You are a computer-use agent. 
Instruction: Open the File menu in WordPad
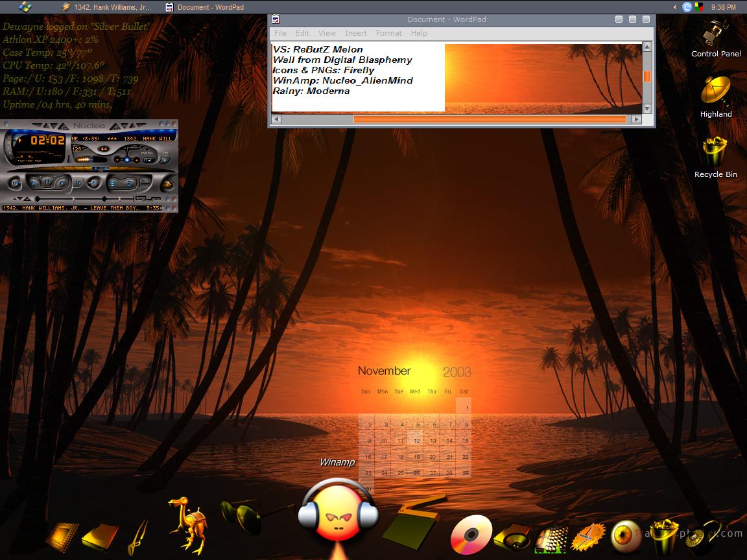[280, 33]
